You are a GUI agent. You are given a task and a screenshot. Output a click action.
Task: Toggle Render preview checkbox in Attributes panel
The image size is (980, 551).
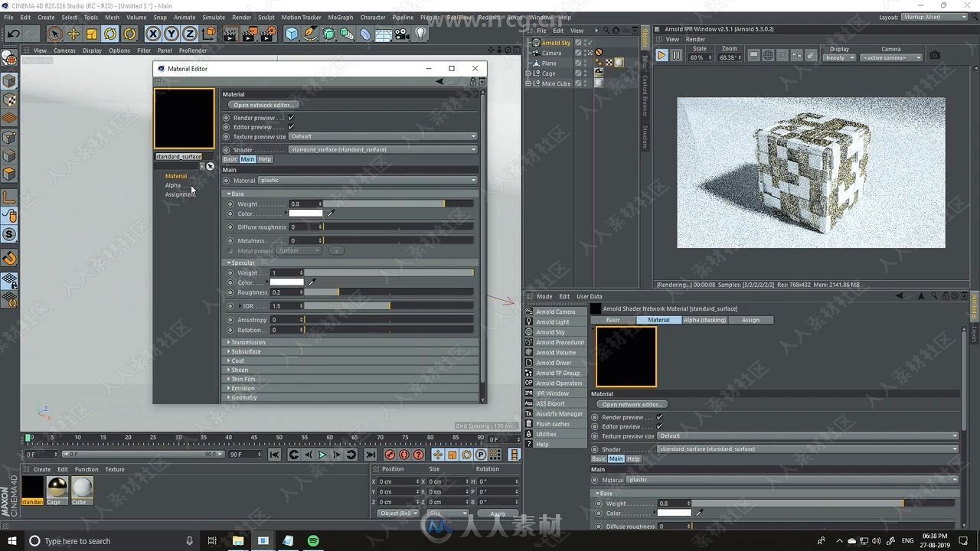tap(659, 417)
